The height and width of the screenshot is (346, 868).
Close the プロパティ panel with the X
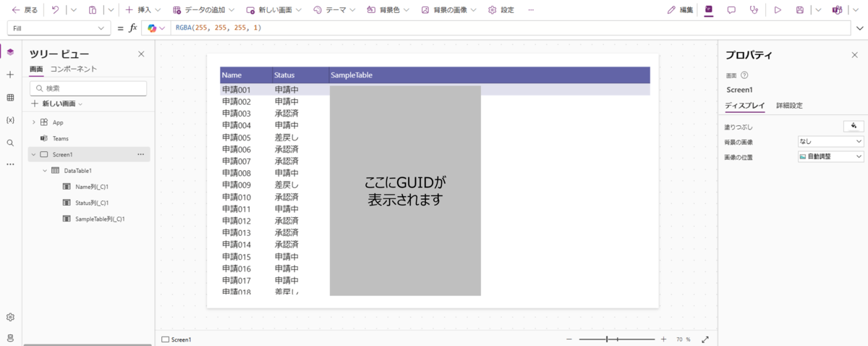coord(854,55)
